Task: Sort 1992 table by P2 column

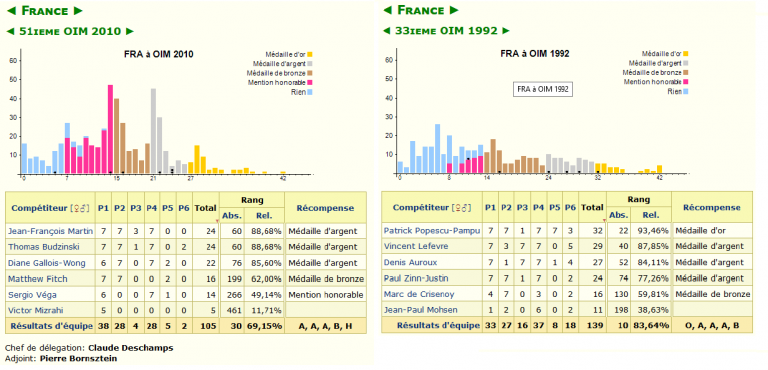Action: click(506, 208)
